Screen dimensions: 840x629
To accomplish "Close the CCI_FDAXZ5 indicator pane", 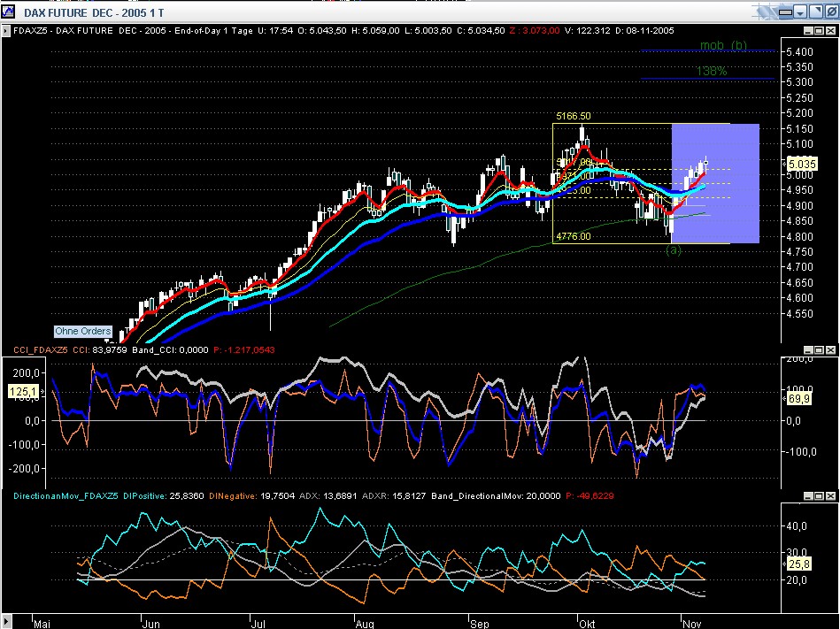I will (x=830, y=350).
